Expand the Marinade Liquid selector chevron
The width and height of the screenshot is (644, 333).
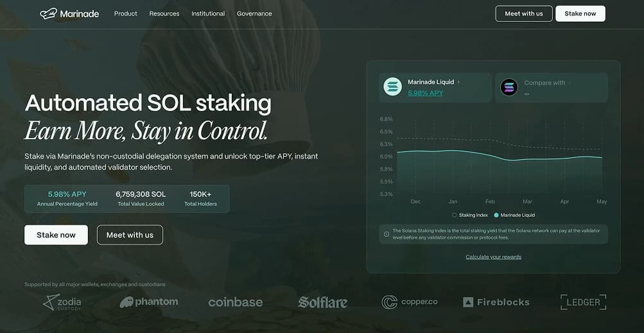tap(459, 82)
